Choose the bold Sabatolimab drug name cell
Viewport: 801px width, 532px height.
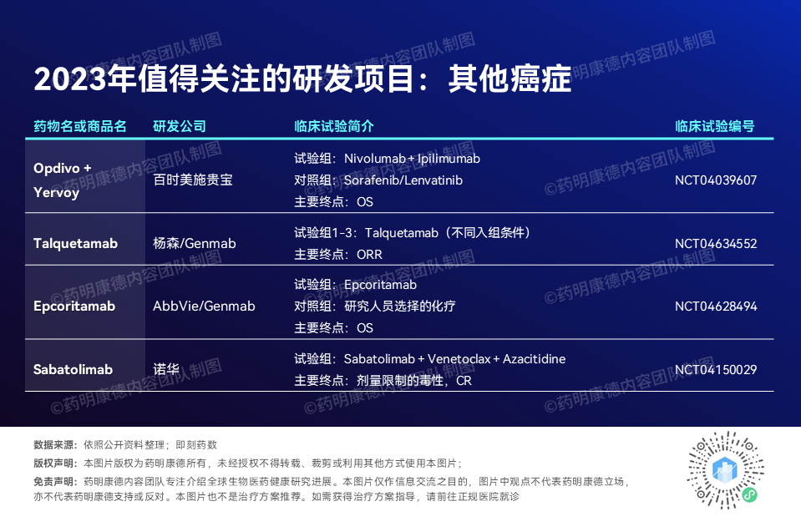(x=73, y=369)
